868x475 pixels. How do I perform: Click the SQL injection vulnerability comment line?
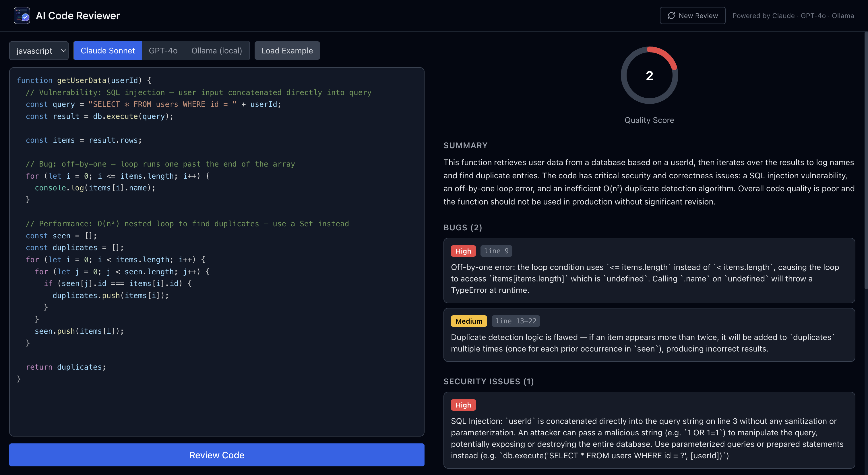pyautogui.click(x=198, y=92)
